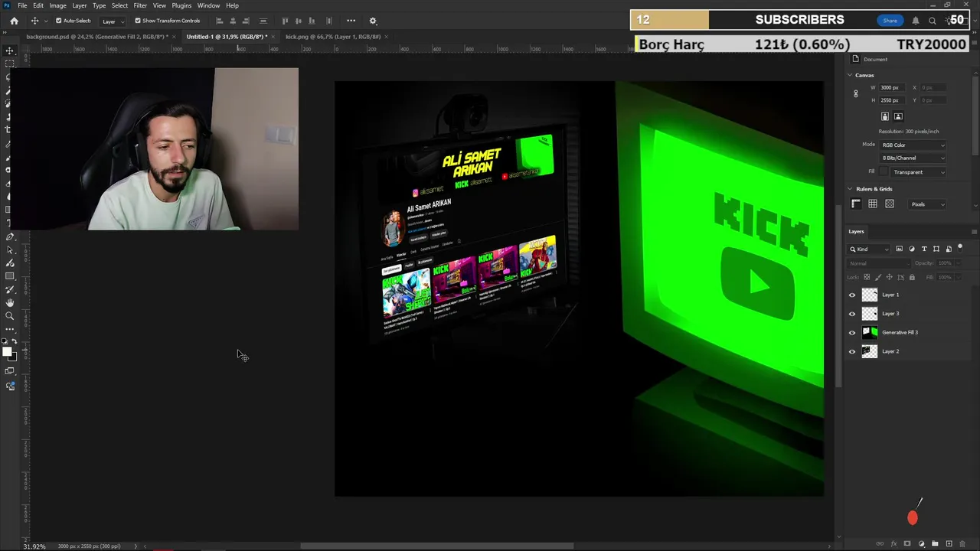980x551 pixels.
Task: Align bottom edges in options bar
Action: (312, 21)
